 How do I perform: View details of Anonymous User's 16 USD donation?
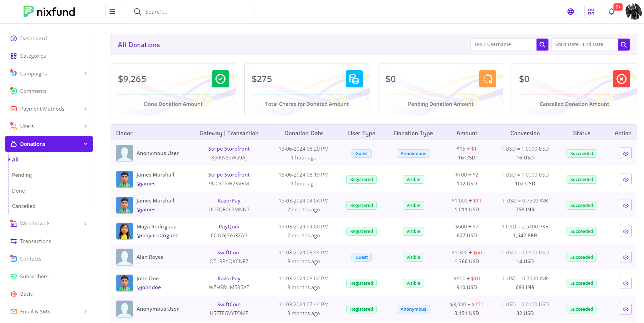(x=625, y=153)
